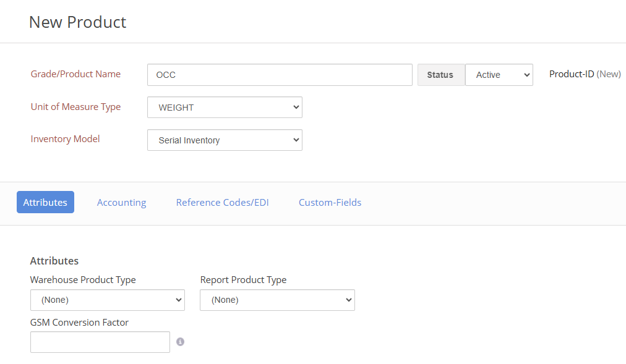Switch to the Accounting tab

pyautogui.click(x=121, y=203)
